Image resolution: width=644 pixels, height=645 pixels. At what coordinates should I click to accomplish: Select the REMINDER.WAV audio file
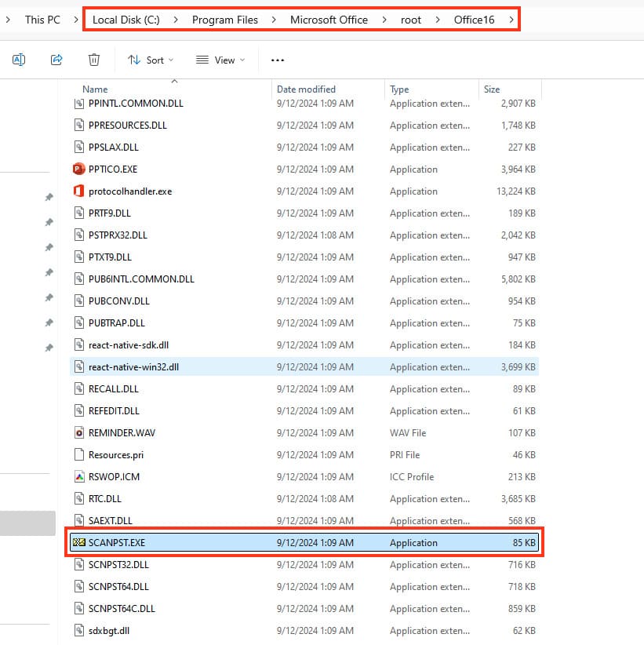[122, 432]
